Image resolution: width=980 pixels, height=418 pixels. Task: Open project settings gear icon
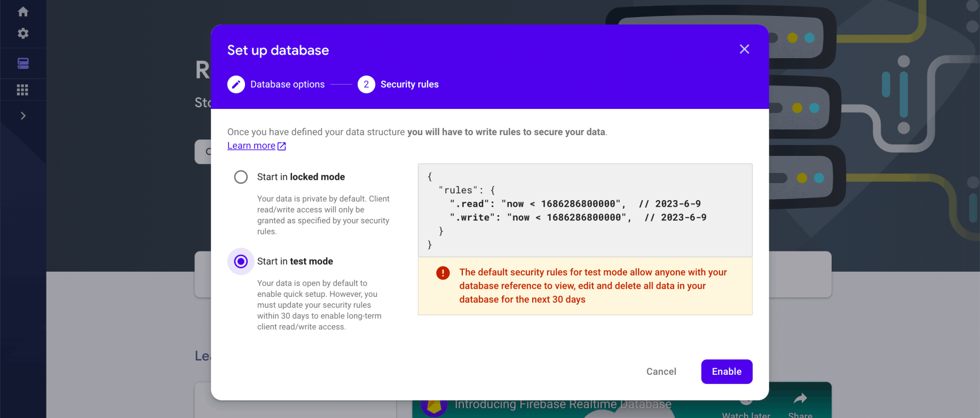23,34
